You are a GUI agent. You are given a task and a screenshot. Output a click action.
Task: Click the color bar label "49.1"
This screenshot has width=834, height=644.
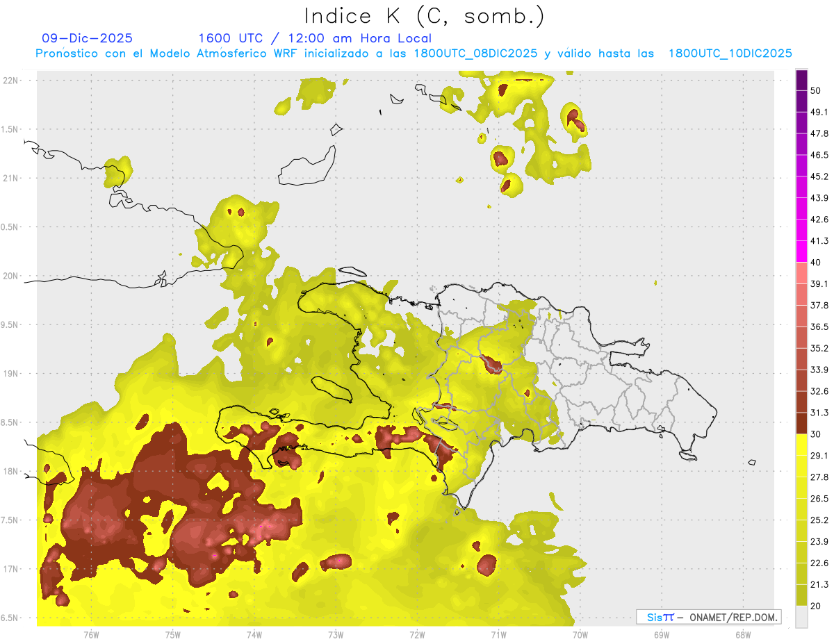point(819,113)
